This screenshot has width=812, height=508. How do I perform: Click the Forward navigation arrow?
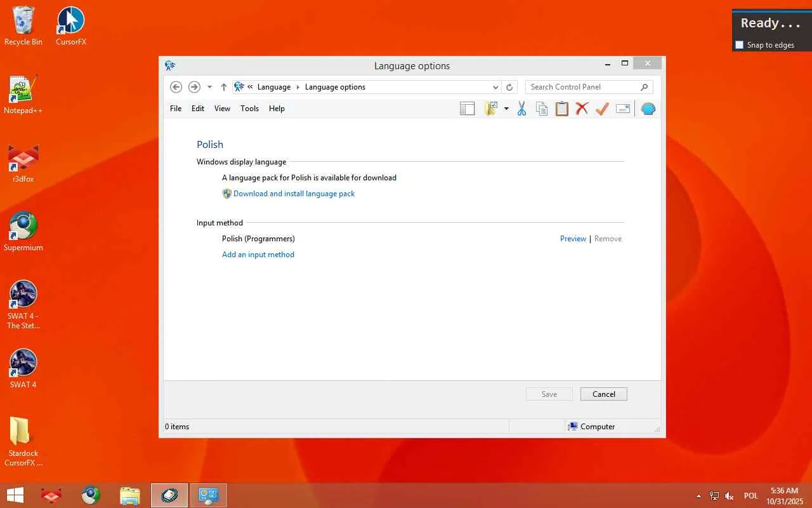(x=195, y=87)
